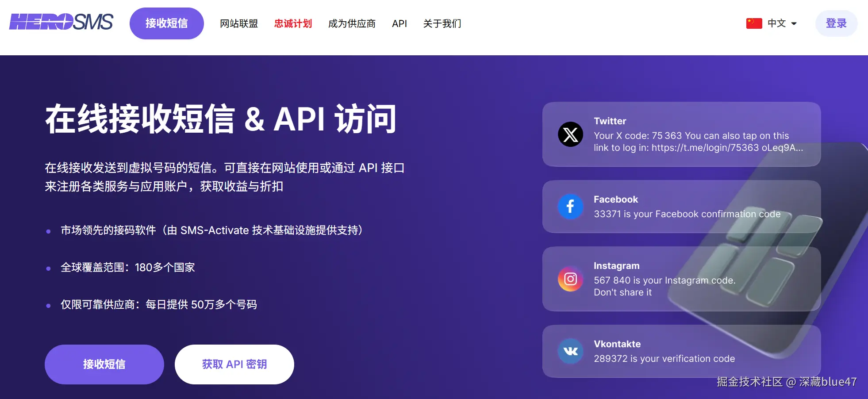Open the 接收短信 tab in the header
Viewport: 868px width, 399px height.
(x=167, y=23)
